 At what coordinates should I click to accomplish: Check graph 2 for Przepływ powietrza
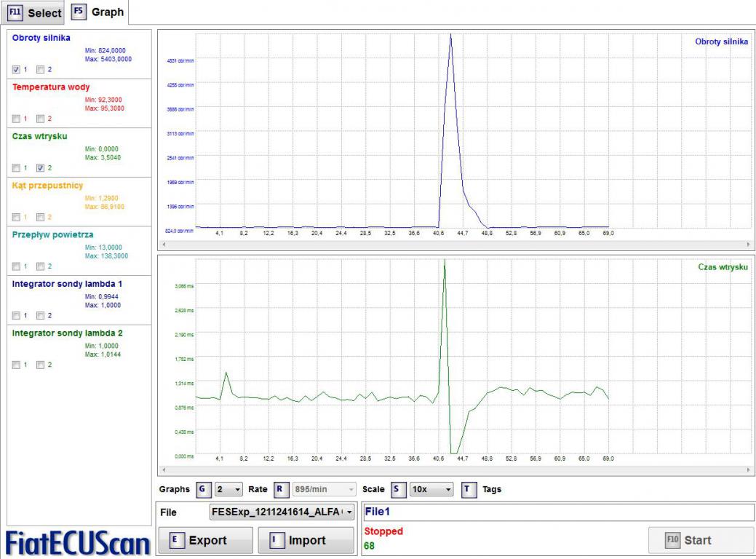[x=41, y=266]
